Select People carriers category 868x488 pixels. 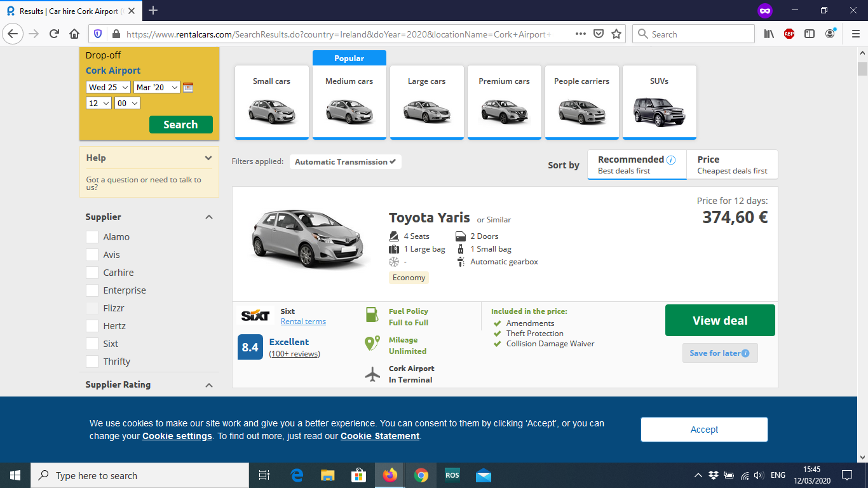pos(582,102)
